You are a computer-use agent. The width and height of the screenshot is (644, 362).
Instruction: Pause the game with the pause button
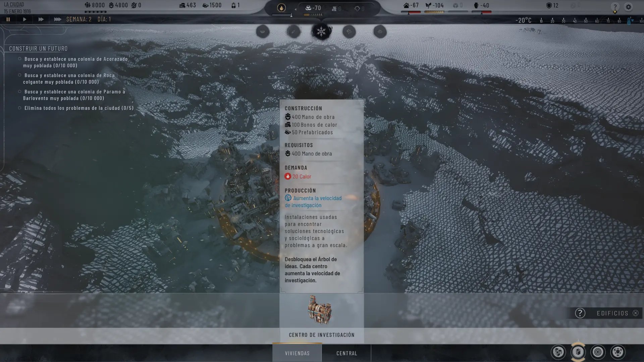pyautogui.click(x=8, y=19)
